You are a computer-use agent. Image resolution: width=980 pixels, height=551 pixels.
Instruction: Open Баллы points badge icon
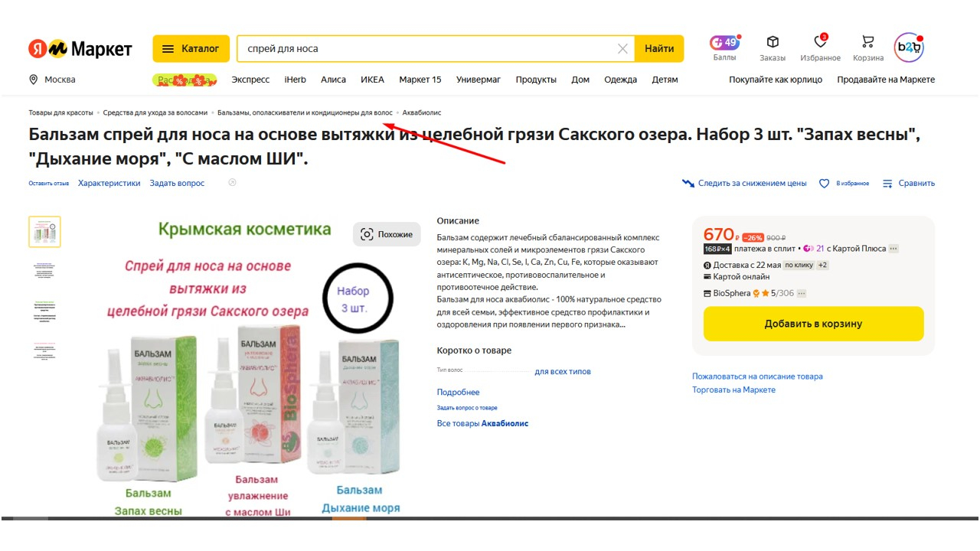pos(724,43)
